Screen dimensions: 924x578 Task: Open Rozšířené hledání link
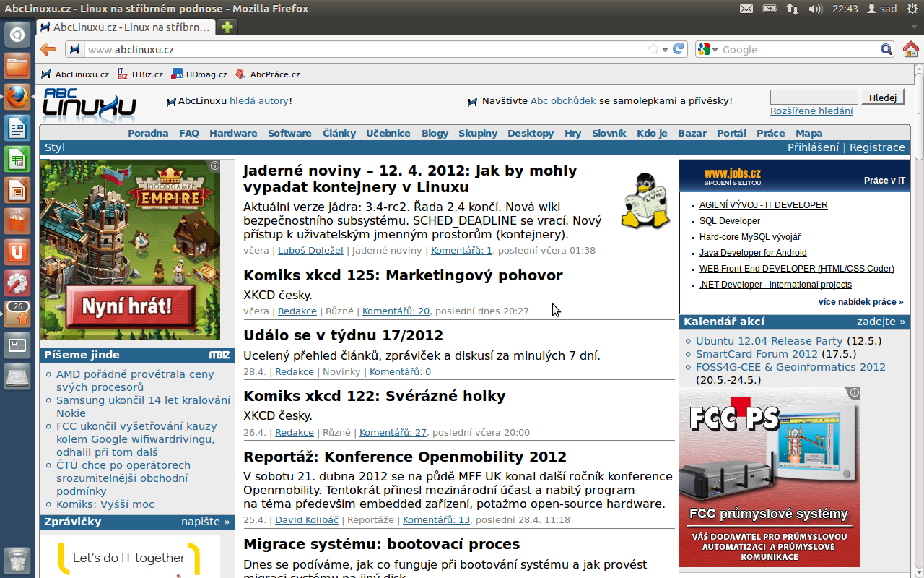[x=811, y=111]
